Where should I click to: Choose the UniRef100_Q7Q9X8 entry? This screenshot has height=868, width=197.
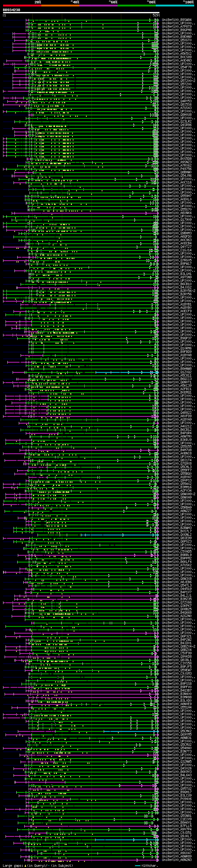click(177, 464)
